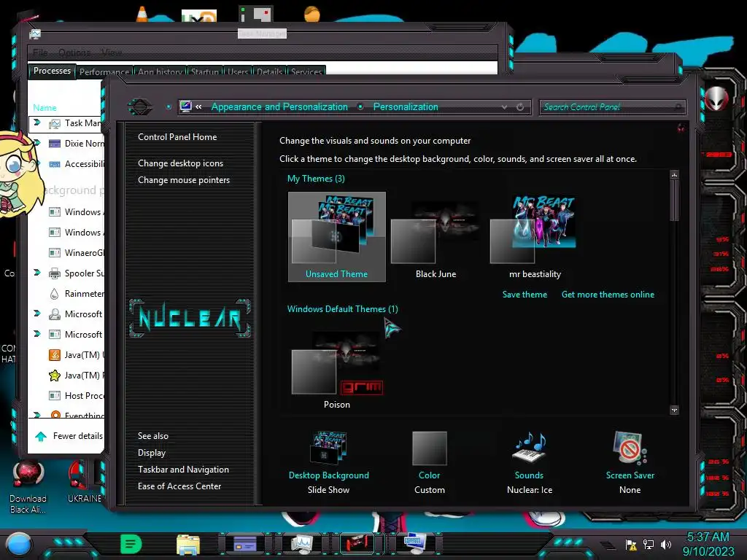The image size is (747, 560).
Task: Open Screen Saver settings
Action: [x=630, y=462]
